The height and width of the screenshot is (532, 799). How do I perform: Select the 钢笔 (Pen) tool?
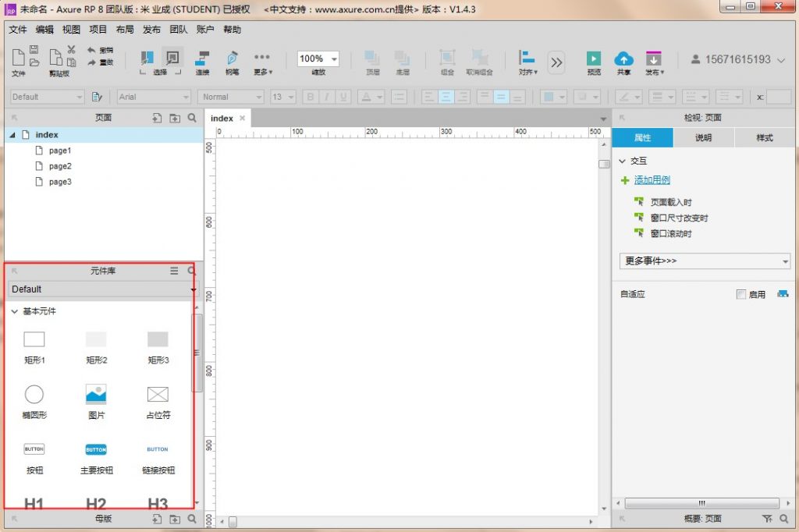tap(232, 59)
